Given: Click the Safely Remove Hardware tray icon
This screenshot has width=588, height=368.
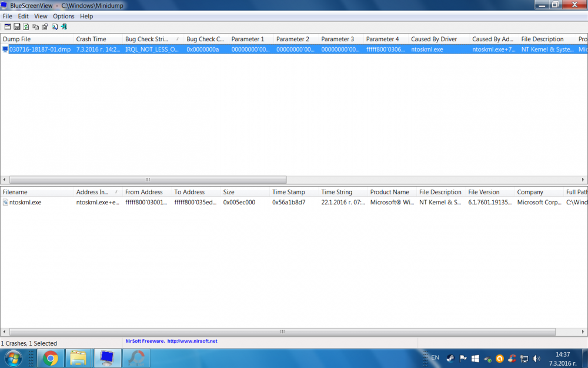Looking at the screenshot, I should (487, 359).
